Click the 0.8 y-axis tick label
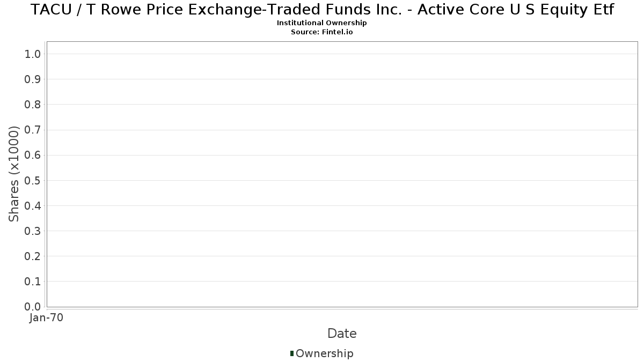 click(x=33, y=105)
